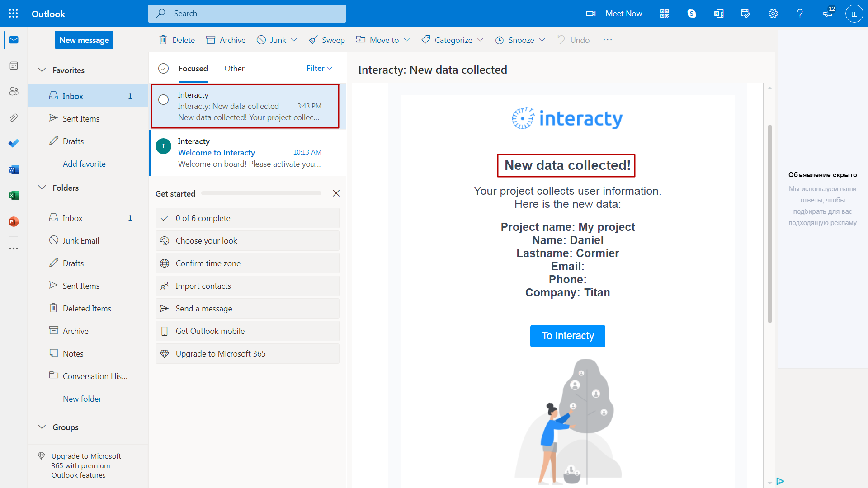Toggle navigation pane hamburger icon

coord(41,40)
